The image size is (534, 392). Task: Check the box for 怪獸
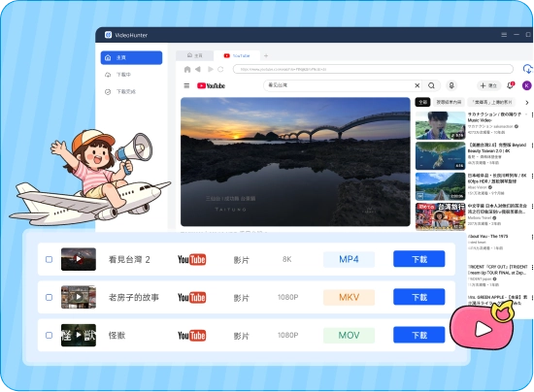point(50,335)
